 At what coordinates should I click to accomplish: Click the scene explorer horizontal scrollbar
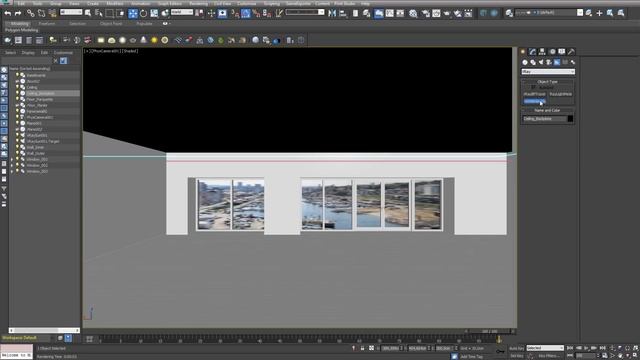point(44,330)
